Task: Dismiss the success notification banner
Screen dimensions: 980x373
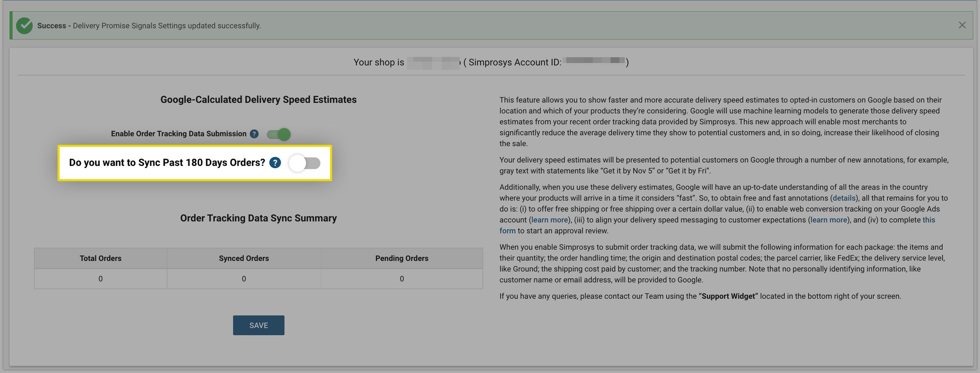Action: [x=962, y=25]
